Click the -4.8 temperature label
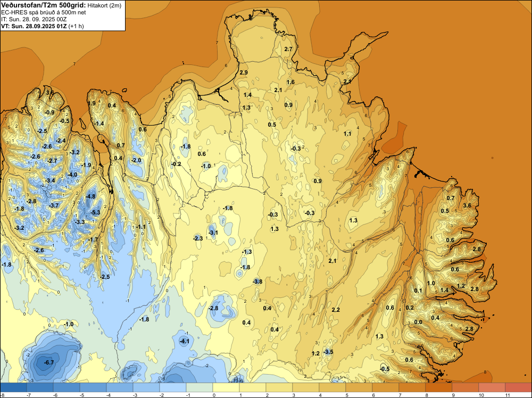The width and height of the screenshot is (532, 398). 90,196
